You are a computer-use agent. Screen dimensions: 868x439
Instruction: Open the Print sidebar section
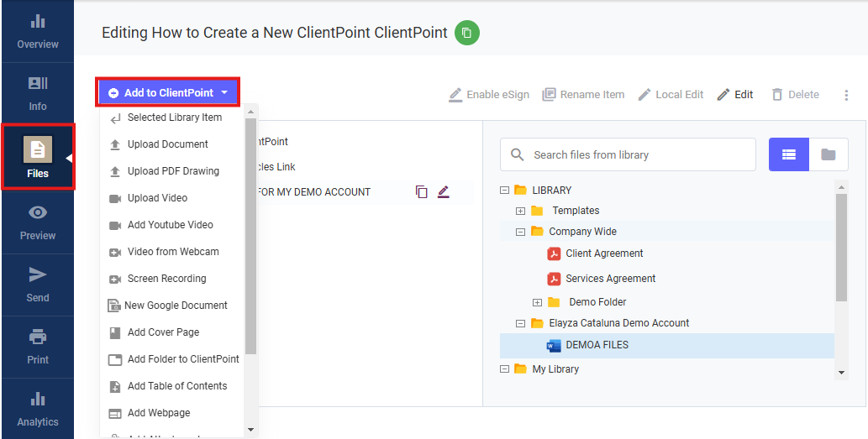pos(37,347)
